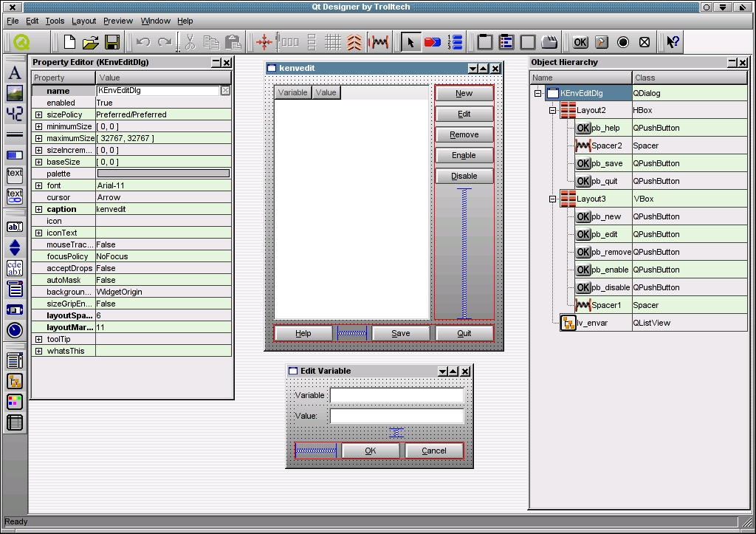Click the Save floppy disk toolbar icon
Image resolution: width=756 pixels, height=534 pixels.
pos(112,42)
